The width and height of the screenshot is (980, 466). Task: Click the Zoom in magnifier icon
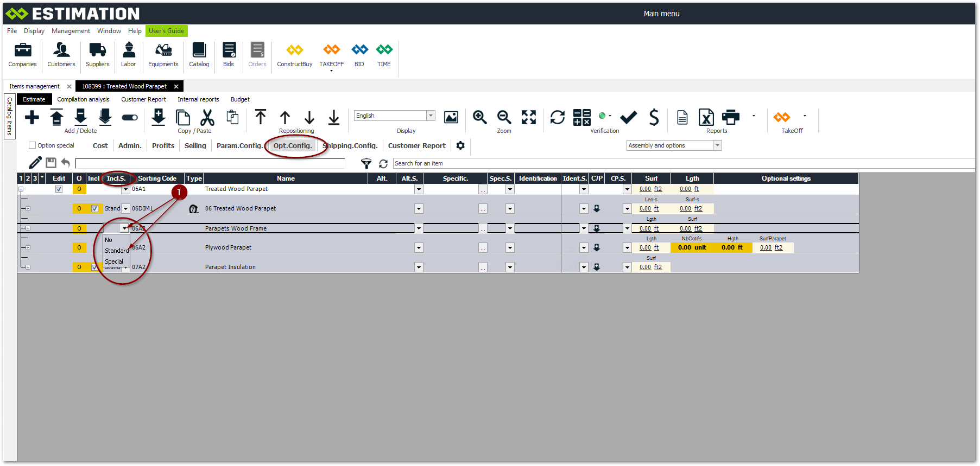pyautogui.click(x=479, y=117)
